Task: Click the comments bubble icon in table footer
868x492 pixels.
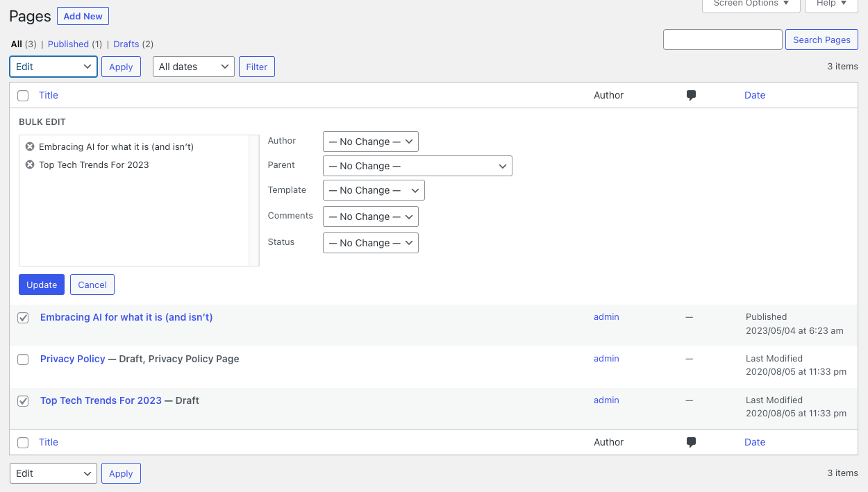Action: [x=691, y=443]
